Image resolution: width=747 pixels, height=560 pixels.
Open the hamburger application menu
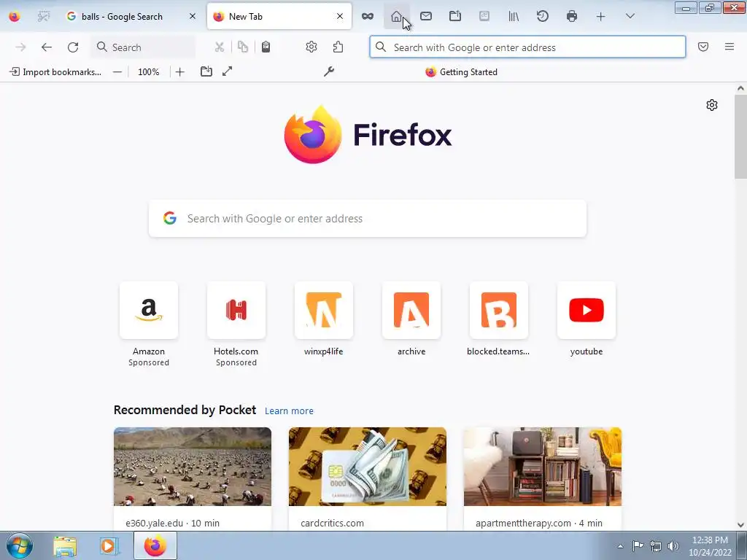tap(729, 47)
